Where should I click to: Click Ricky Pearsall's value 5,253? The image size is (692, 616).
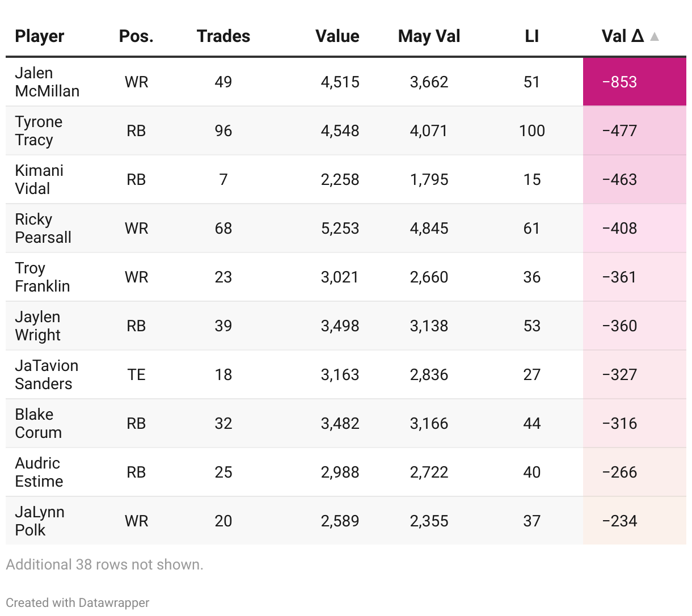point(340,229)
